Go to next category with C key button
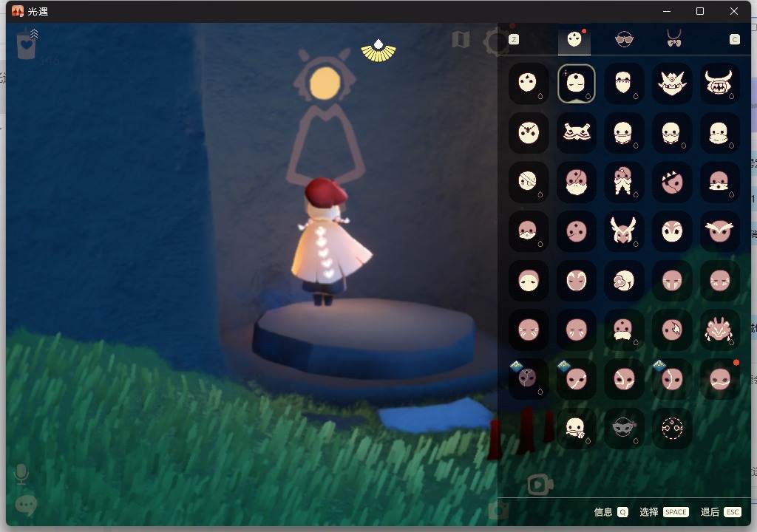The image size is (757, 532). click(734, 39)
